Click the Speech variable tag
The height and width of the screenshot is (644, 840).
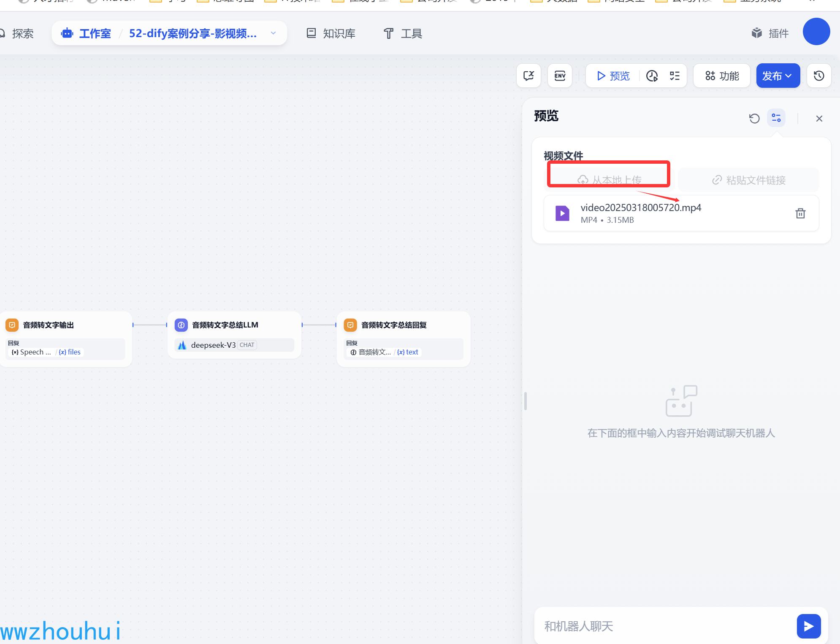32,352
